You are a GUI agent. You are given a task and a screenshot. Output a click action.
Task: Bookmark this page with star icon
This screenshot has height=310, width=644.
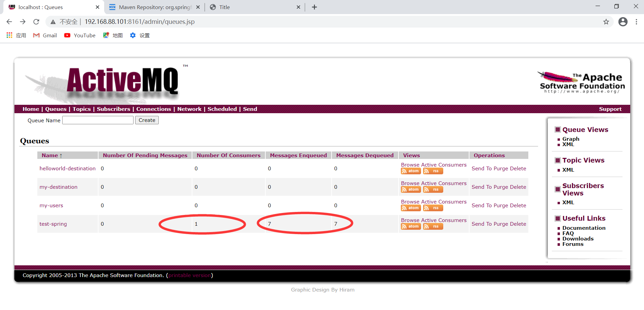click(x=606, y=22)
